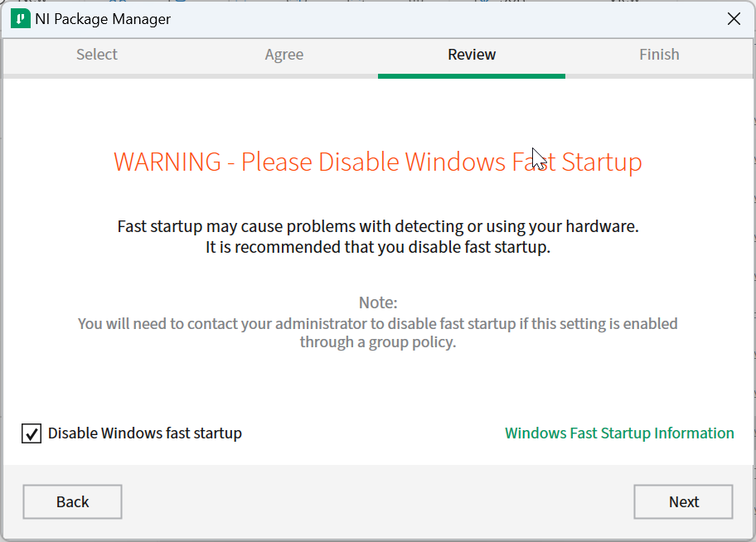Click the fast startup recommendation message
The height and width of the screenshot is (542, 756).
click(377, 235)
